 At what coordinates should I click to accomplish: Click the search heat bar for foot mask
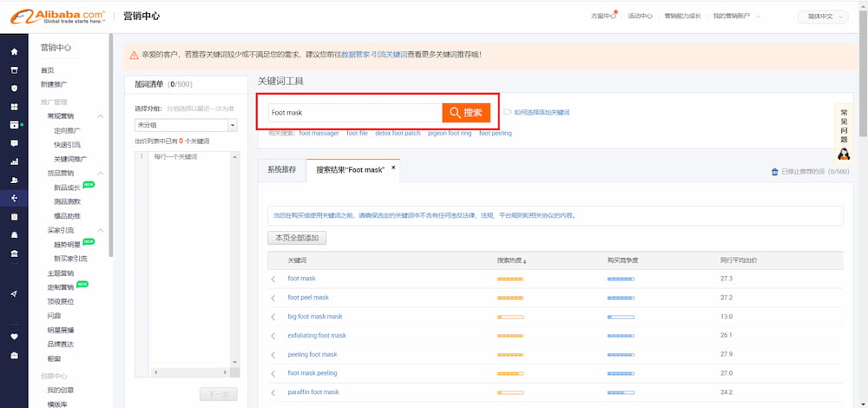pyautogui.click(x=510, y=279)
